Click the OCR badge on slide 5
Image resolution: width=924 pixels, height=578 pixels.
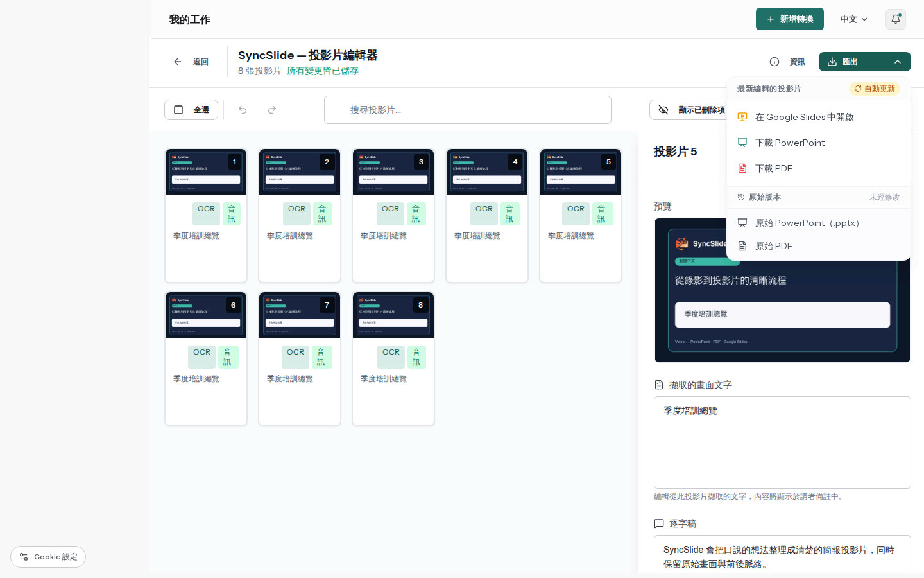coord(576,213)
